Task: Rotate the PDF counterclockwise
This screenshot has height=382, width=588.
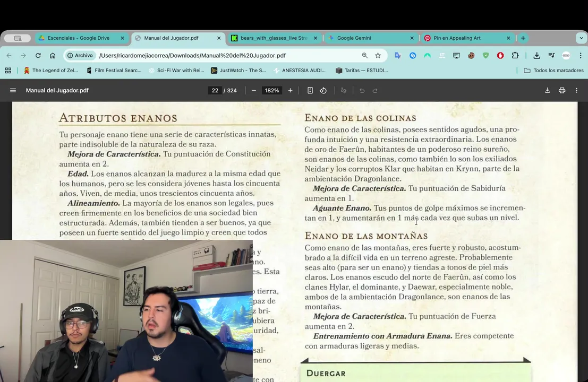Action: (x=323, y=90)
